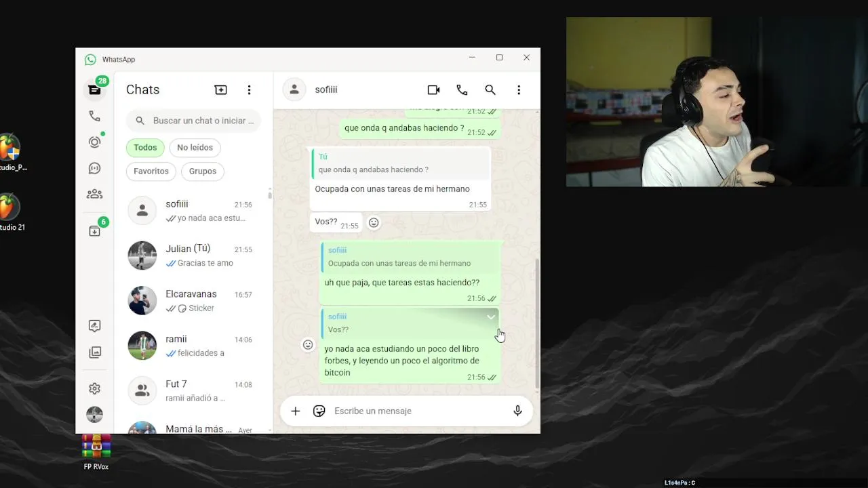Open starred messages icon in sidebar
Viewport: 868px width, 488px height.
95,326
